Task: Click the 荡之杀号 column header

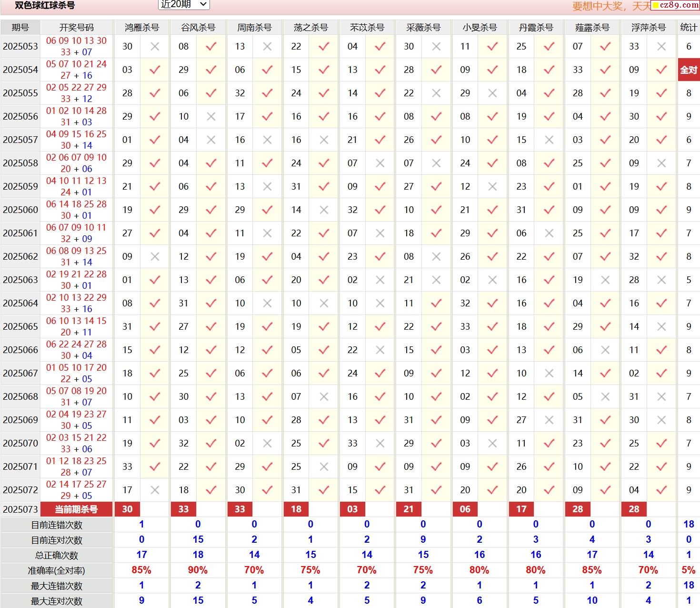Action: pos(310,28)
